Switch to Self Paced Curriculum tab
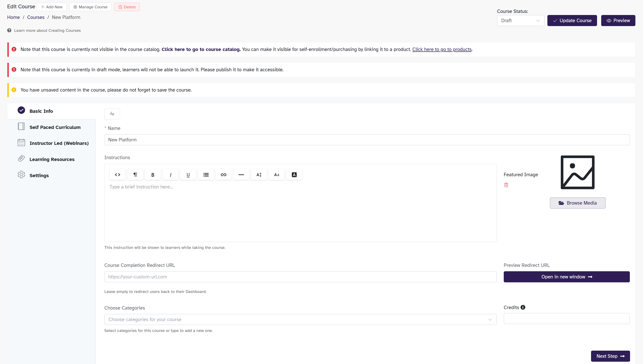This screenshot has width=643, height=364. pos(55,127)
